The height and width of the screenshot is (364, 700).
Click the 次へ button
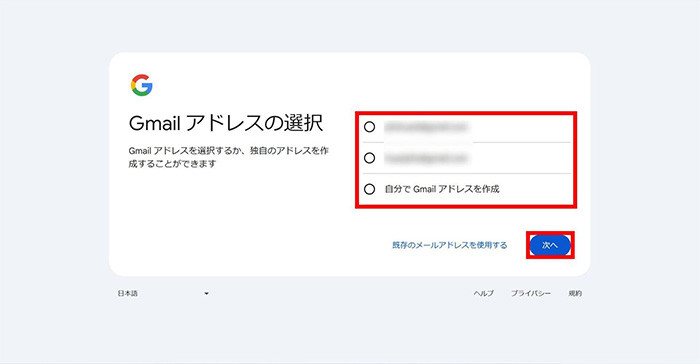(x=550, y=245)
